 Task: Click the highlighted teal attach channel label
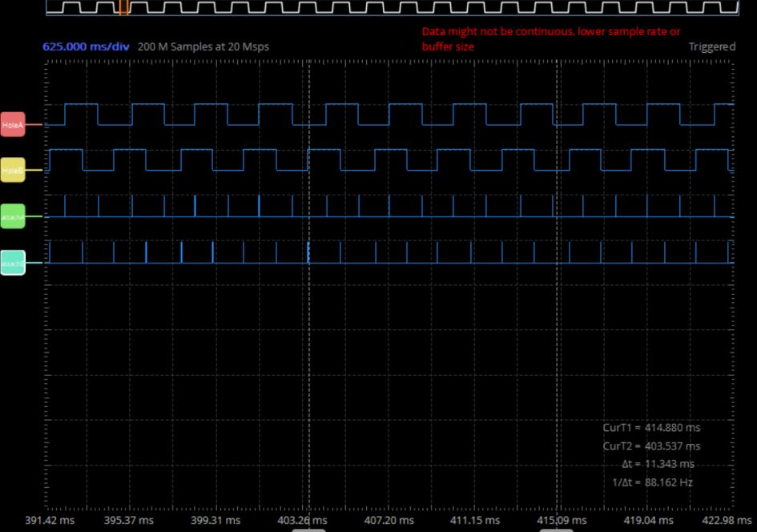click(12, 262)
